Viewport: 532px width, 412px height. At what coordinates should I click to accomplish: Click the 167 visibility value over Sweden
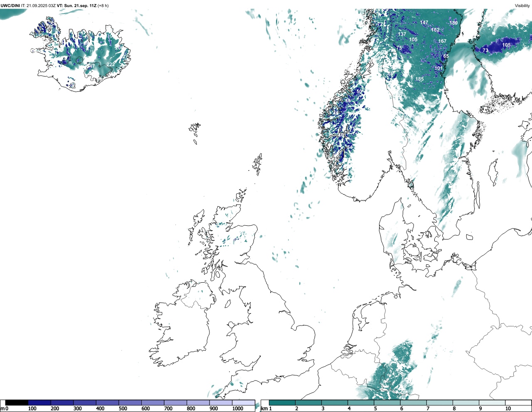tap(442, 41)
